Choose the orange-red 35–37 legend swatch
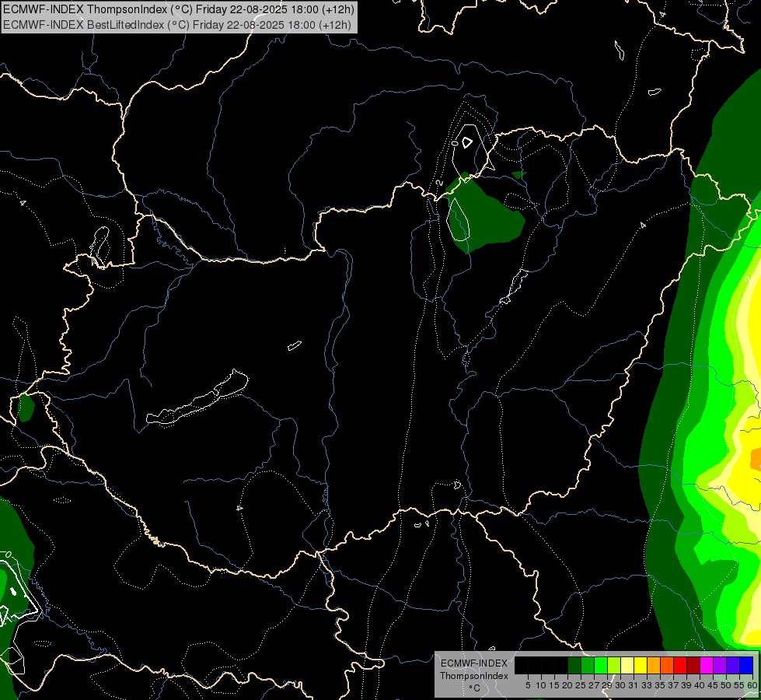Image resolution: width=761 pixels, height=700 pixels. click(667, 665)
